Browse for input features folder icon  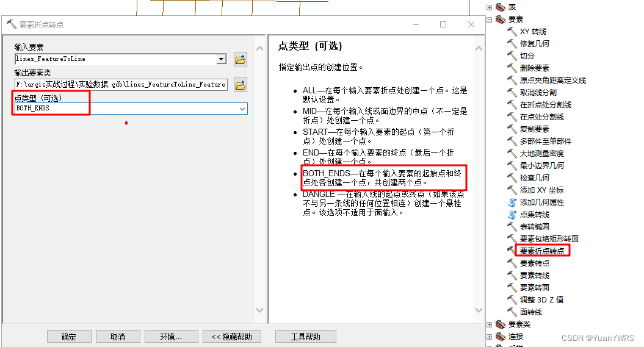[x=241, y=60]
